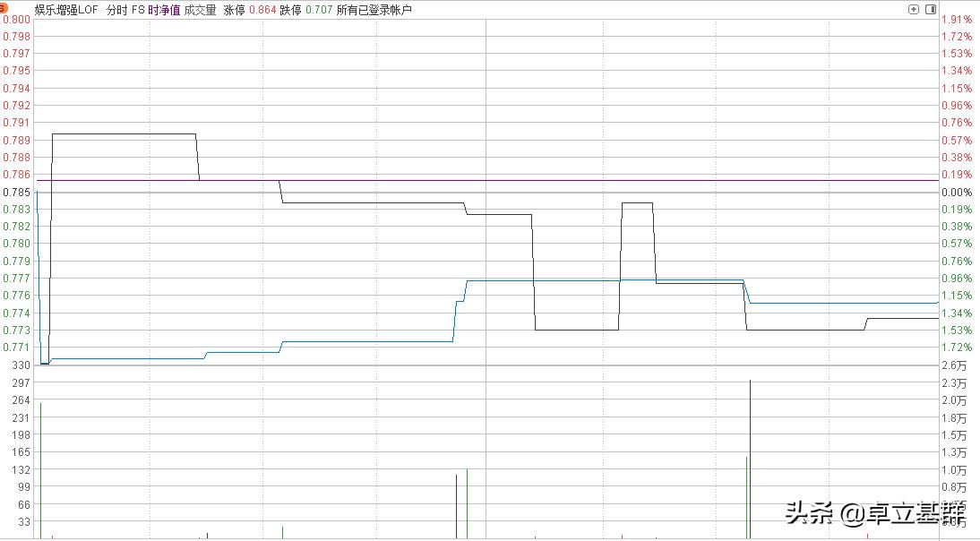The width and height of the screenshot is (980, 541).
Task: Click the FS label in the header
Action: click(138, 10)
